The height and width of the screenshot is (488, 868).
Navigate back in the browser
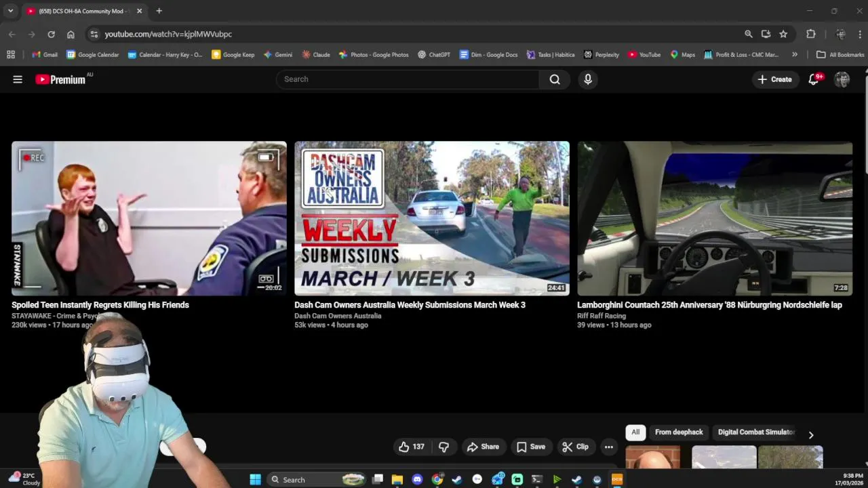12,34
